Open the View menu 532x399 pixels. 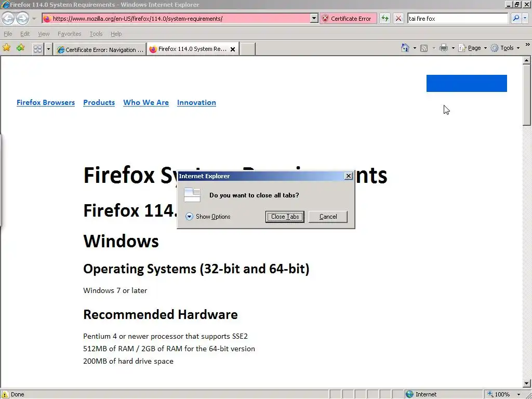[44, 34]
